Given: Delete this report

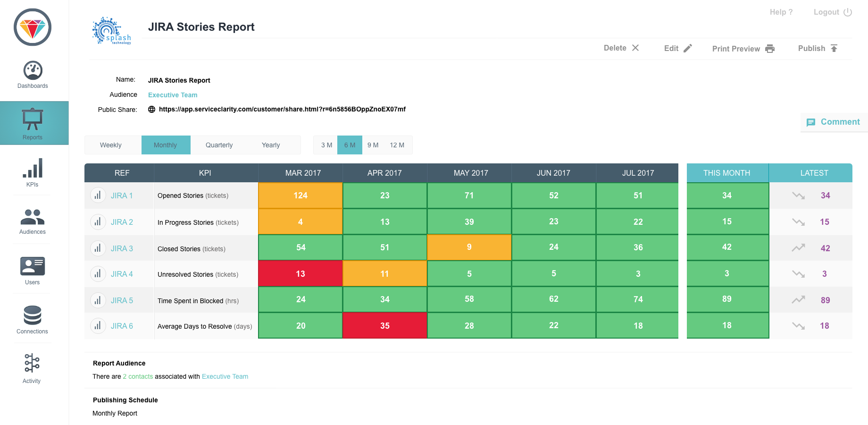Looking at the screenshot, I should tap(621, 48).
